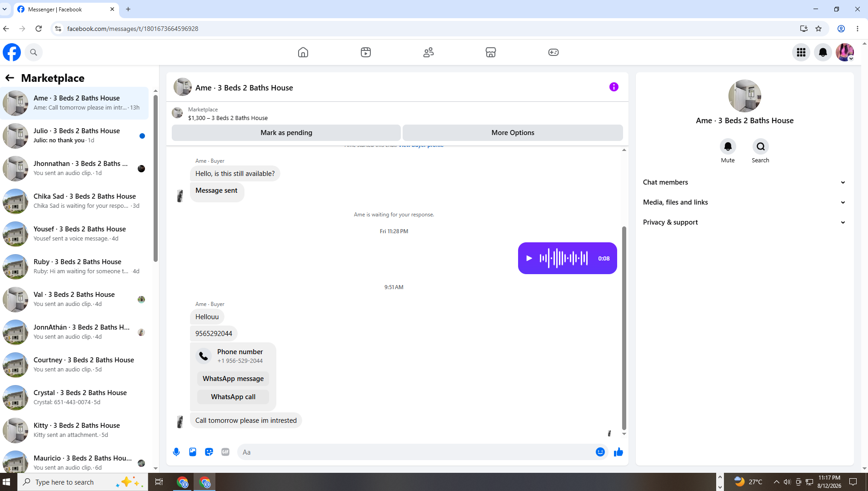Screen dimensions: 868x491
Task: Choose a sticker icon in composer
Action: [x=209, y=452]
